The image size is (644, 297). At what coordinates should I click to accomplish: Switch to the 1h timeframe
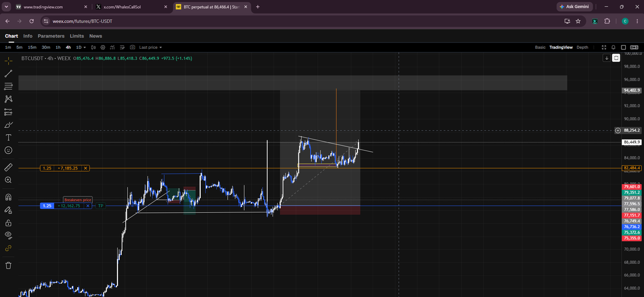click(58, 47)
